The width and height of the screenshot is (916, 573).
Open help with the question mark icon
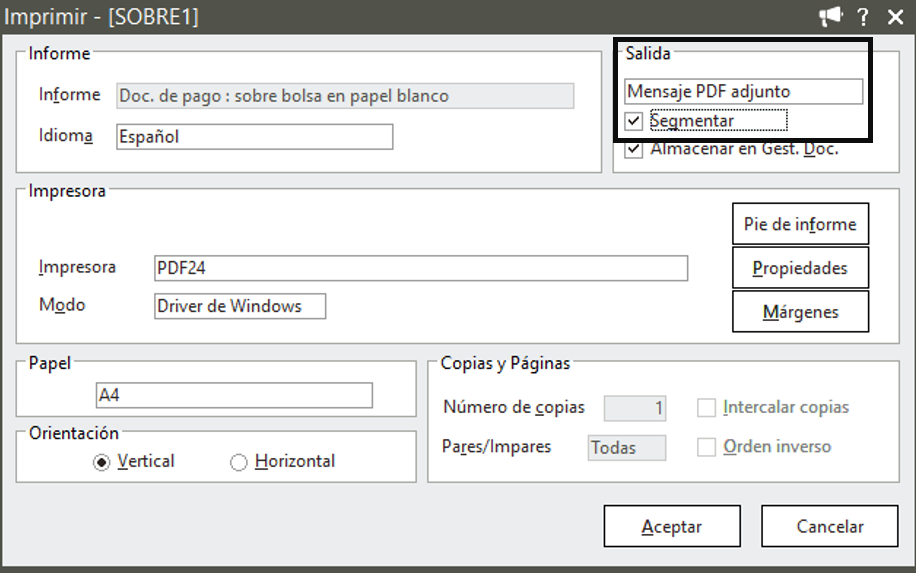(x=863, y=16)
